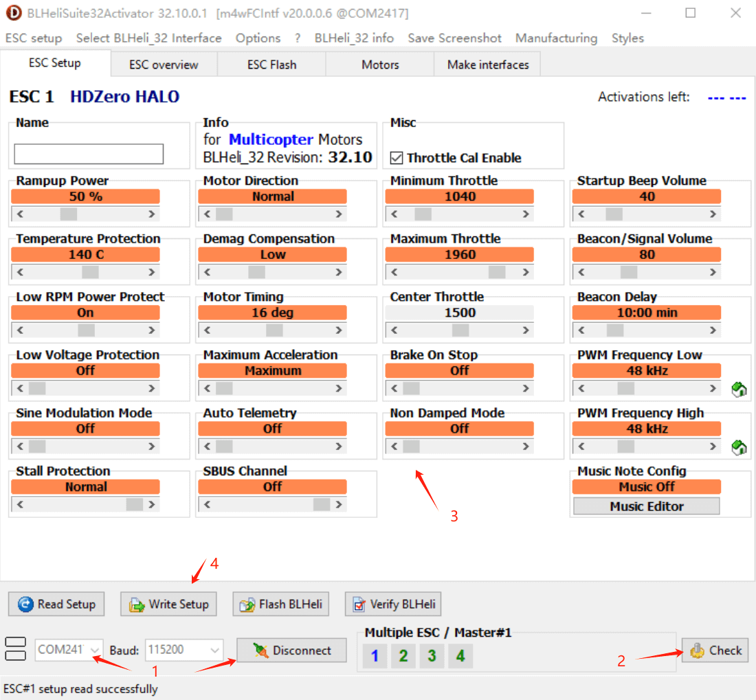Viewport: 756px width, 700px height.
Task: Select ESC number 4
Action: click(x=460, y=656)
